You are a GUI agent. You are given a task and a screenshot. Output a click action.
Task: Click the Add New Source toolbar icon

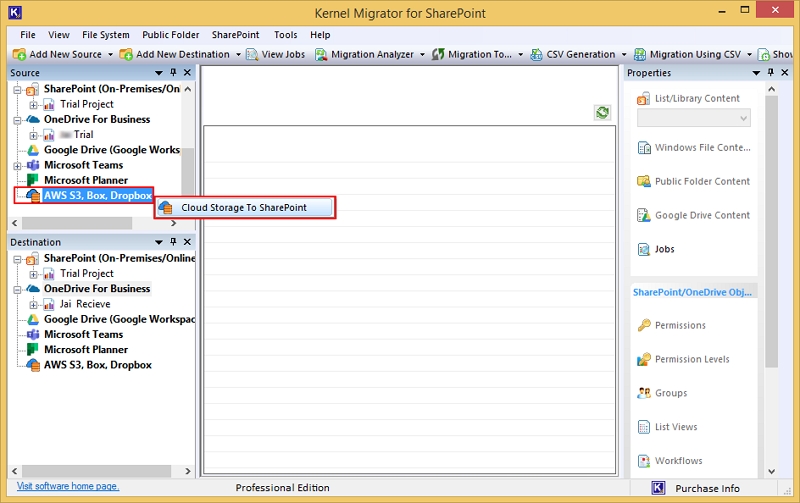click(x=19, y=55)
